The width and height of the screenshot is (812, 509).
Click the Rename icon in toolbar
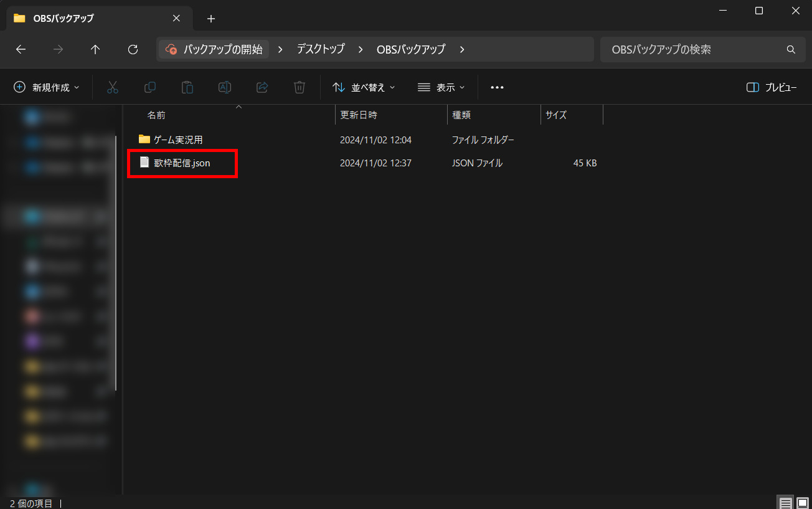click(225, 87)
